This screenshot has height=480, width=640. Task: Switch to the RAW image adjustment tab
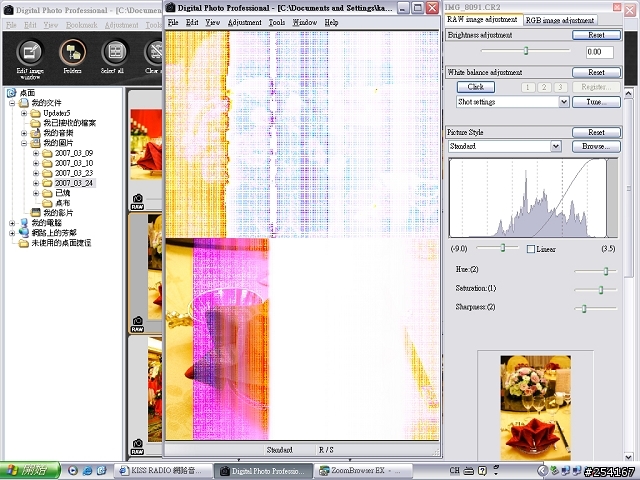pos(482,19)
